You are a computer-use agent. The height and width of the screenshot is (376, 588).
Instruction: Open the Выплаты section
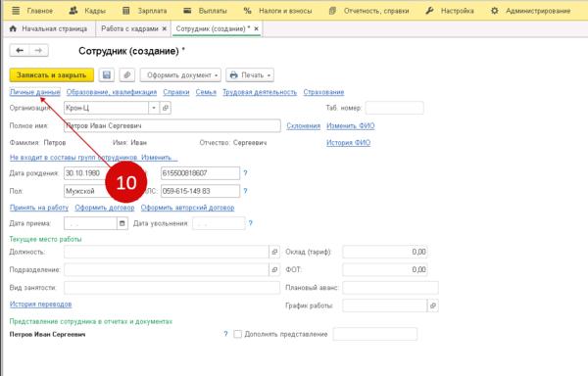coord(205,11)
